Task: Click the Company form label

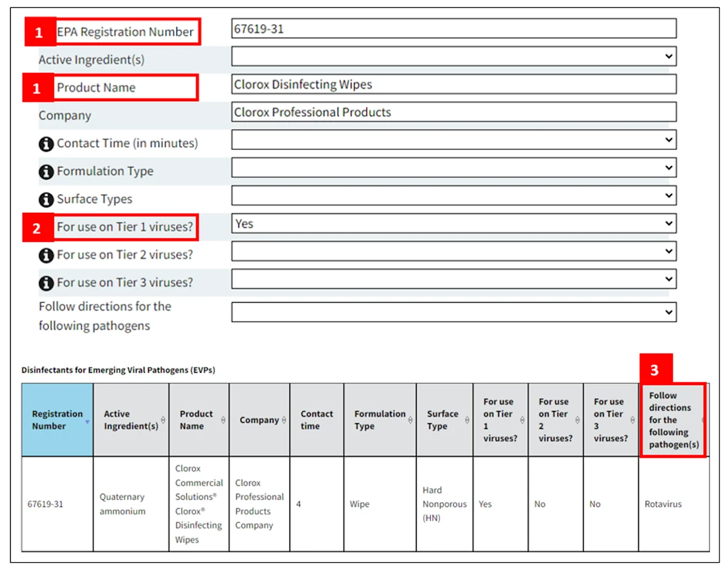Action: (x=65, y=116)
